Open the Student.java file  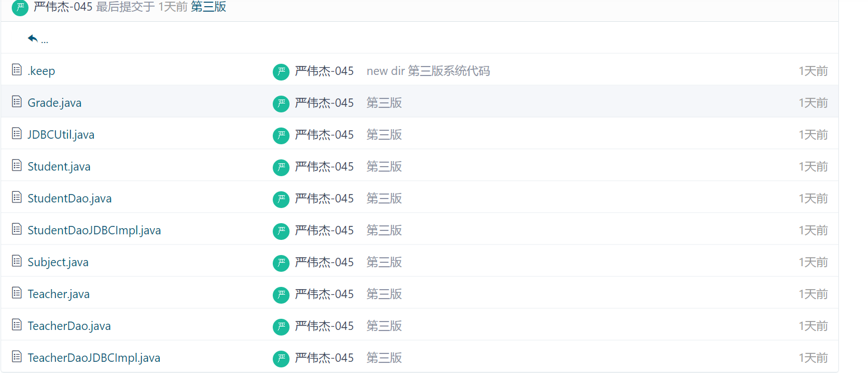pos(59,167)
